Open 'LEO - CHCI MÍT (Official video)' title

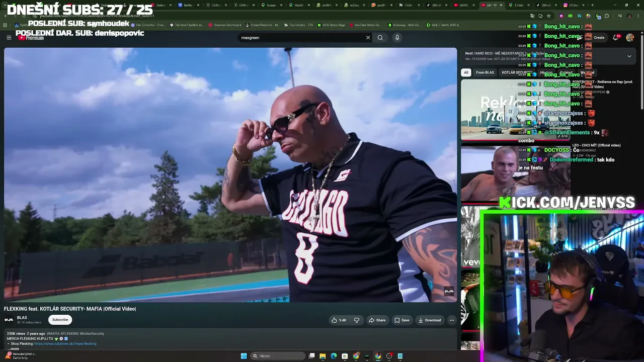(x=596, y=145)
